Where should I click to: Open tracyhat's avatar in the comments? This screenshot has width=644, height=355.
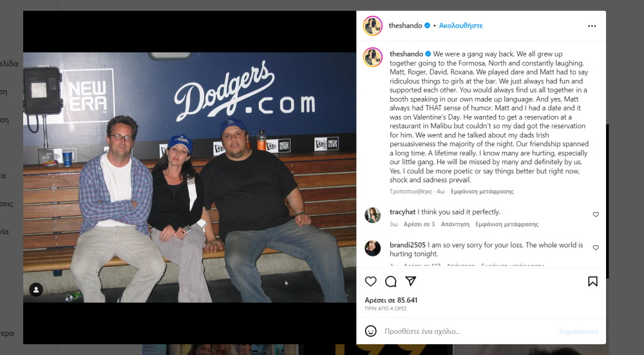pos(372,215)
